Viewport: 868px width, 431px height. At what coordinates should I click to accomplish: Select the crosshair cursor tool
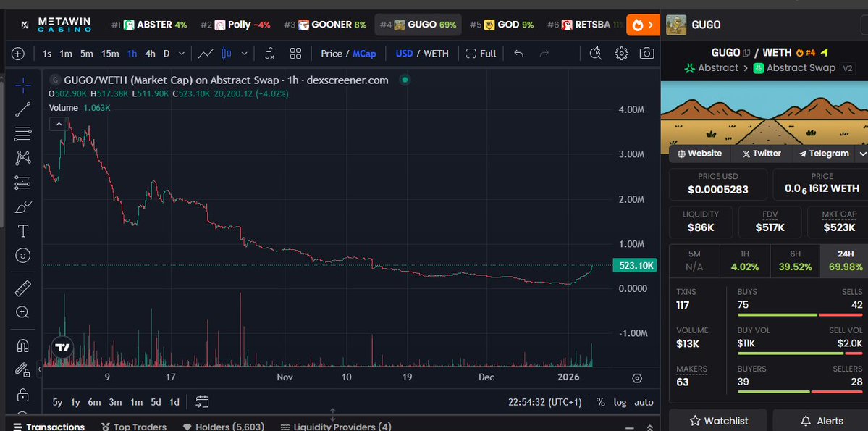[x=22, y=85]
